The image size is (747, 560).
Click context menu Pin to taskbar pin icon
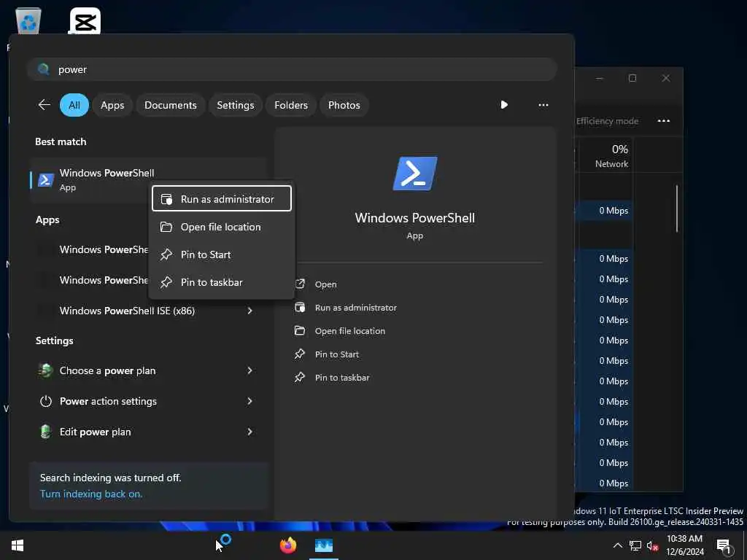(x=166, y=282)
